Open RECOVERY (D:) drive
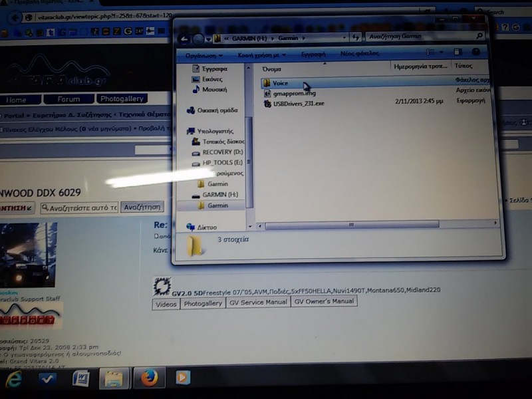This screenshot has width=532, height=399. point(218,152)
